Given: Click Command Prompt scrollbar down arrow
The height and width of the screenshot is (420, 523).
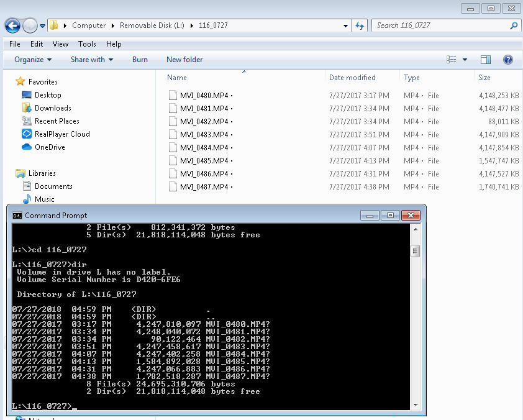Looking at the screenshot, I should coord(416,405).
